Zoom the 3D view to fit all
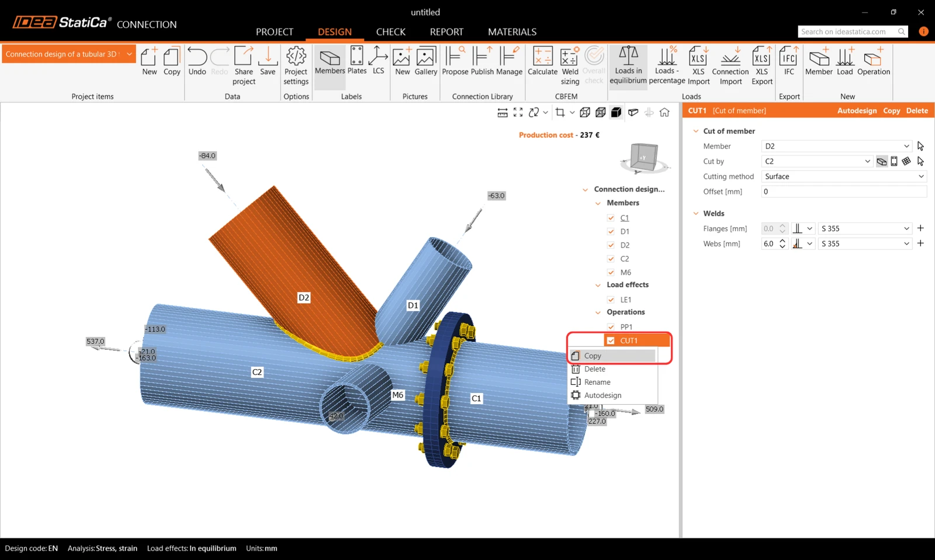Screen dimensions: 935x560 coord(518,113)
